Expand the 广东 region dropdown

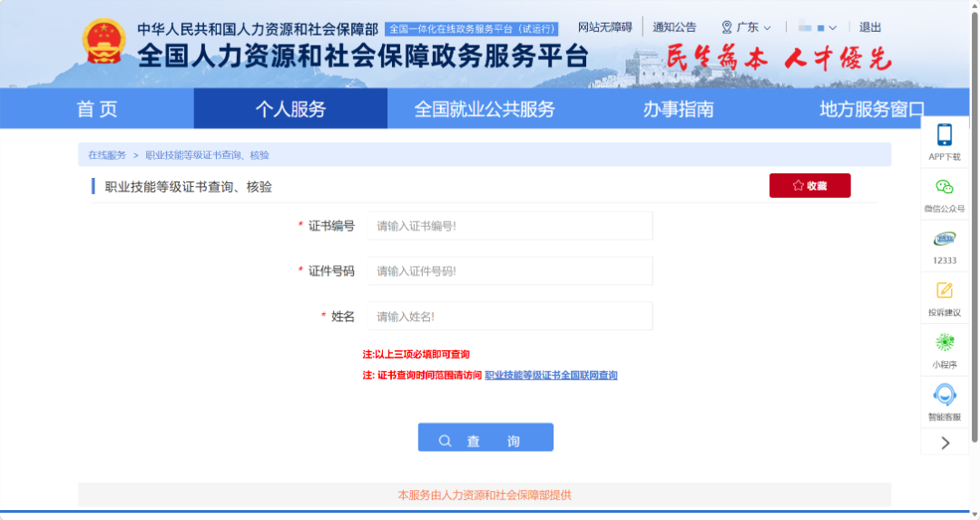click(747, 27)
